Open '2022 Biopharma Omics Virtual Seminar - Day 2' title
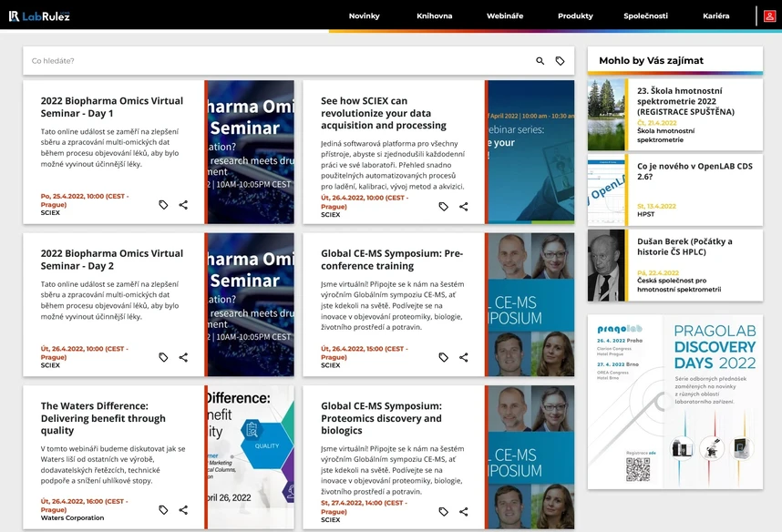This screenshot has height=532, width=782. pos(112,260)
